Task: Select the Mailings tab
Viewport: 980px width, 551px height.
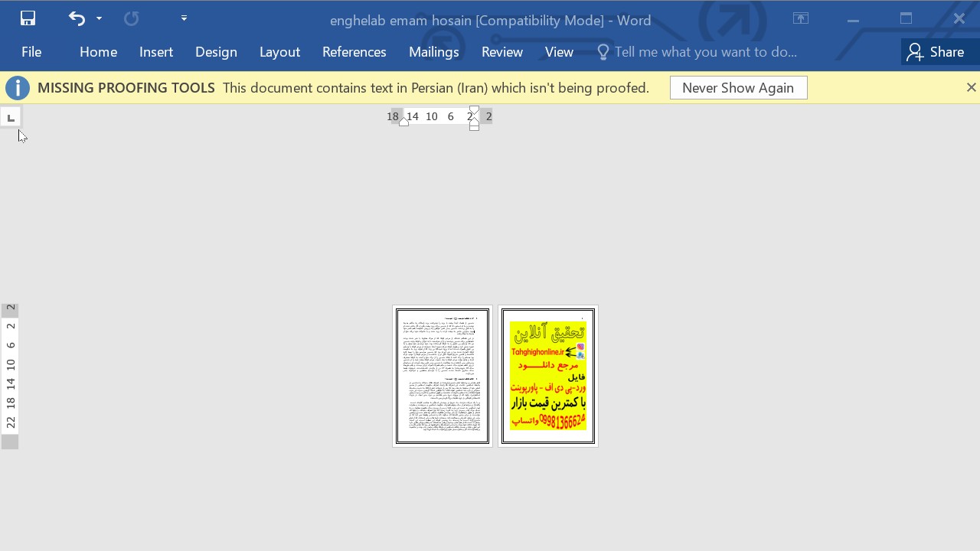Action: tap(433, 52)
